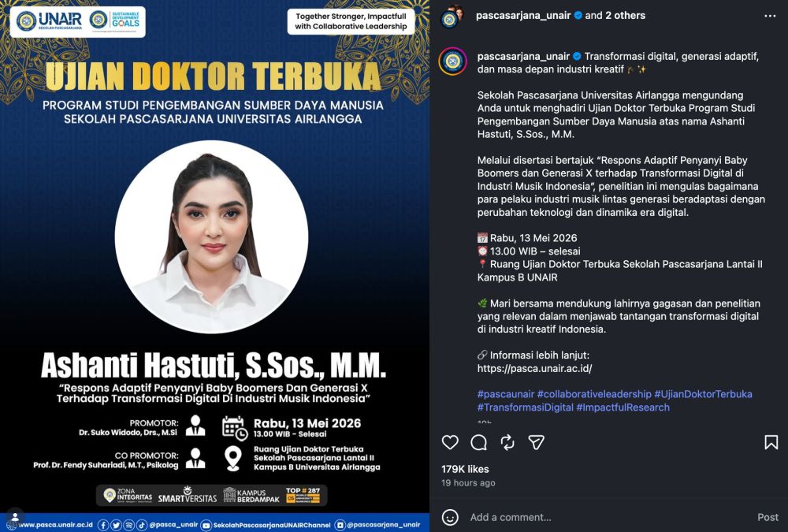Click @pascasarjana_unair Instagram handle in footer
788x532 pixels.
(384, 524)
